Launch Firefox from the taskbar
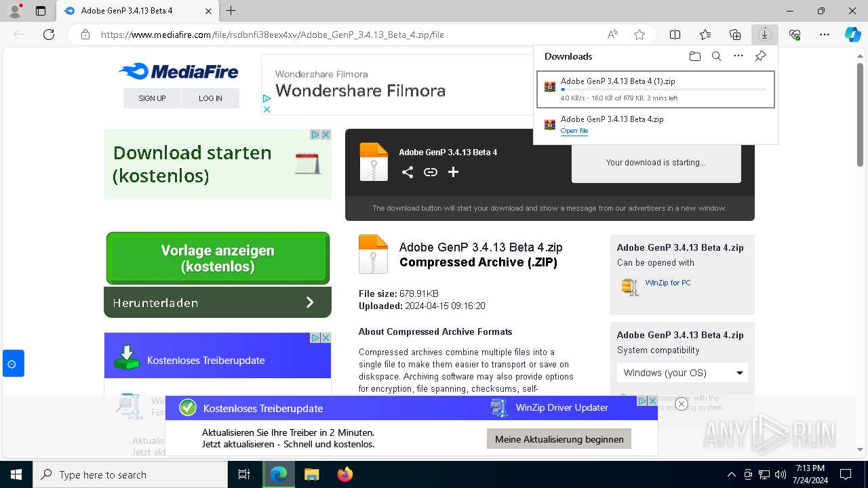 pos(345,474)
